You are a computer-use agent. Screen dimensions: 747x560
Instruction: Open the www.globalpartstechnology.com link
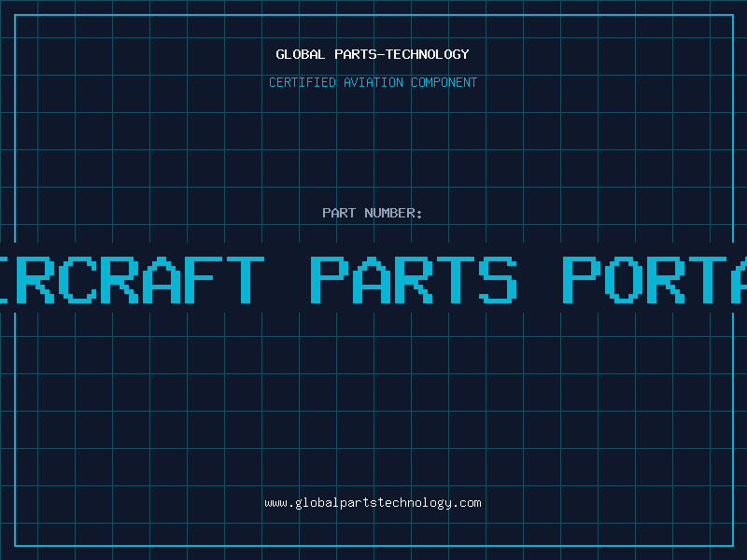[373, 503]
